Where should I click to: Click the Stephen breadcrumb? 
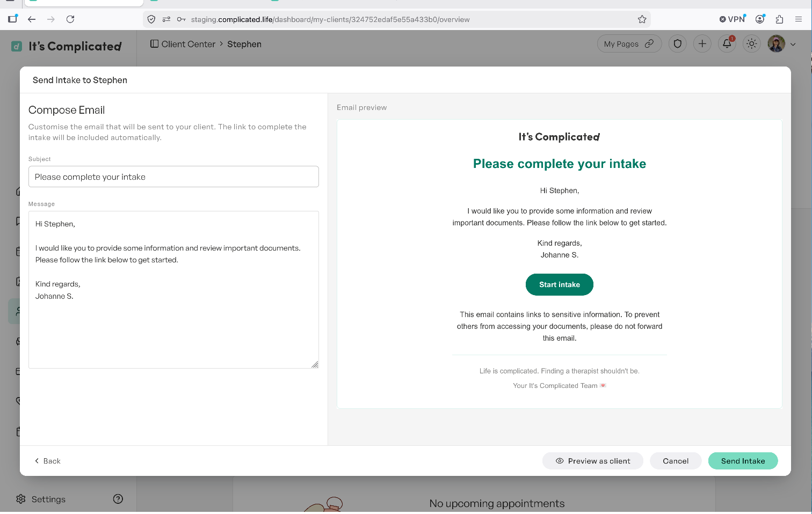[244, 44]
